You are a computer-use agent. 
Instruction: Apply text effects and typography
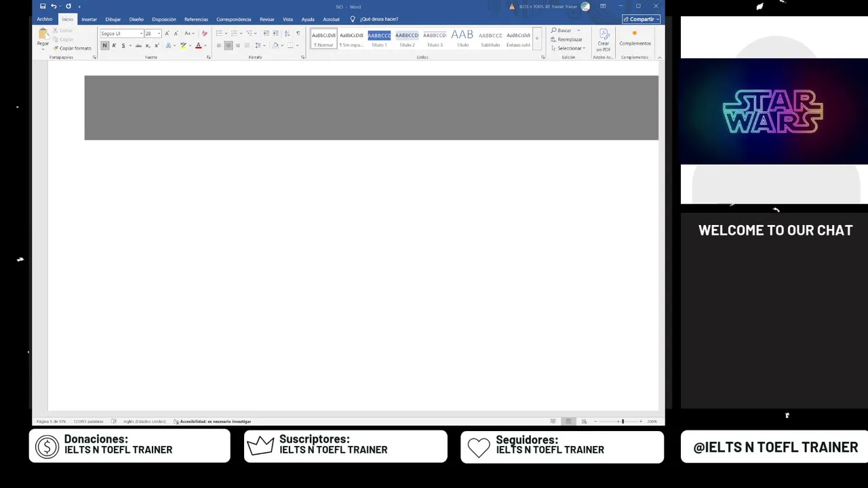point(169,45)
